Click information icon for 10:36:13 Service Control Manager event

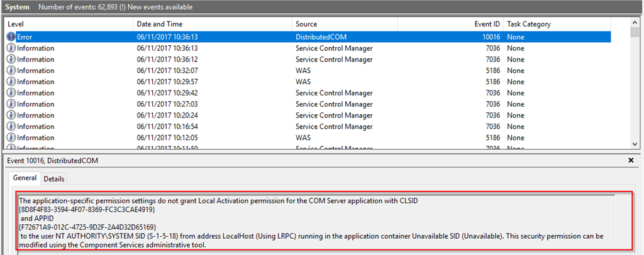click(11, 48)
